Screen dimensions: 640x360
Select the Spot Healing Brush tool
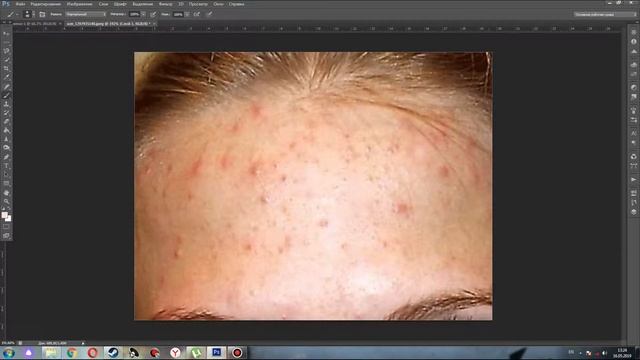(x=6, y=87)
